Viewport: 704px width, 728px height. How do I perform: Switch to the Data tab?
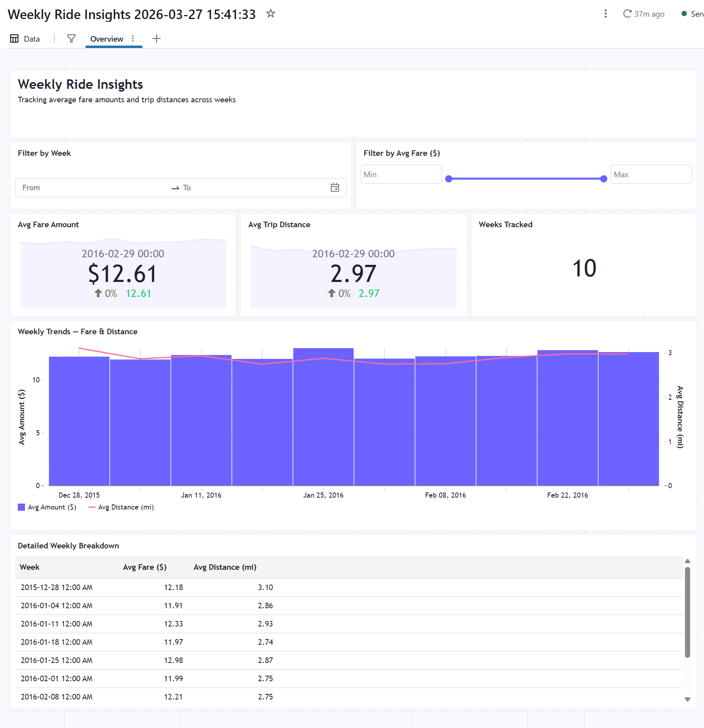click(25, 39)
